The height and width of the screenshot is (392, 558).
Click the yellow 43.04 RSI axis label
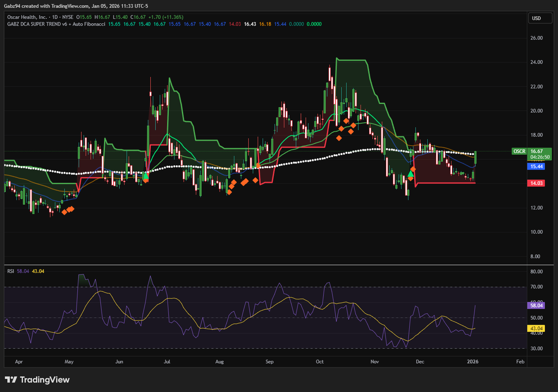point(537,328)
